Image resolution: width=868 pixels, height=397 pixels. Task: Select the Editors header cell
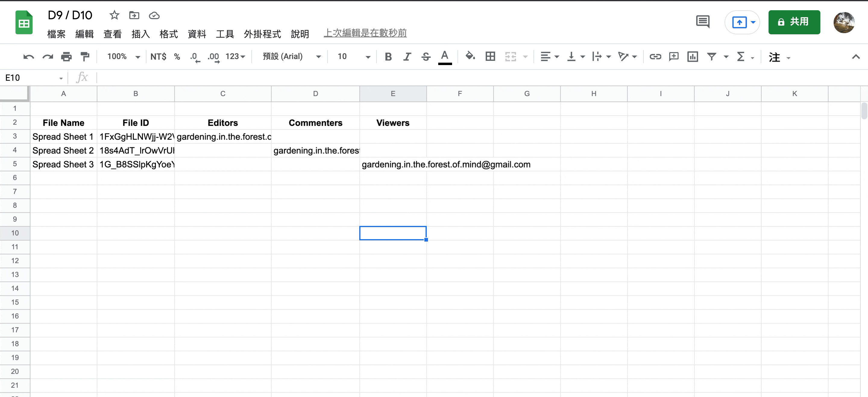tap(223, 123)
